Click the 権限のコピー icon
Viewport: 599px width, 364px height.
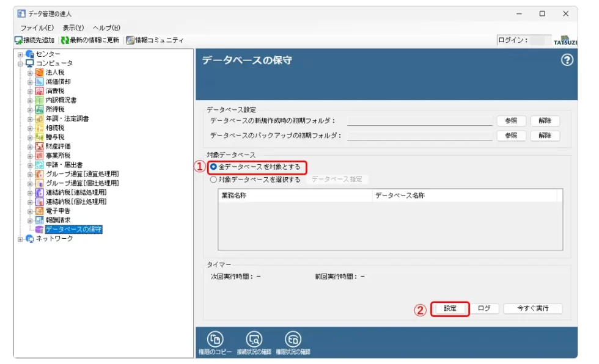click(216, 339)
